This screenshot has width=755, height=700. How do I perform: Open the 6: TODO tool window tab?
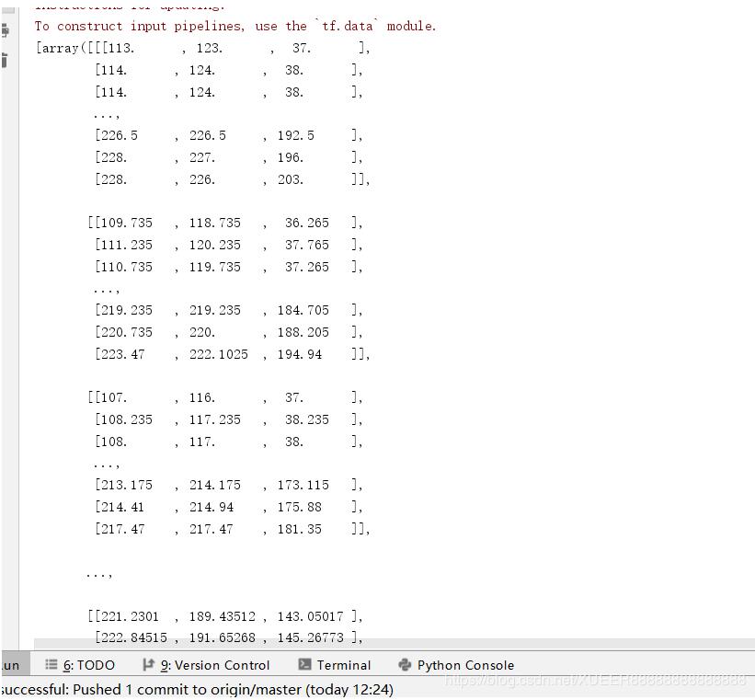pos(80,665)
